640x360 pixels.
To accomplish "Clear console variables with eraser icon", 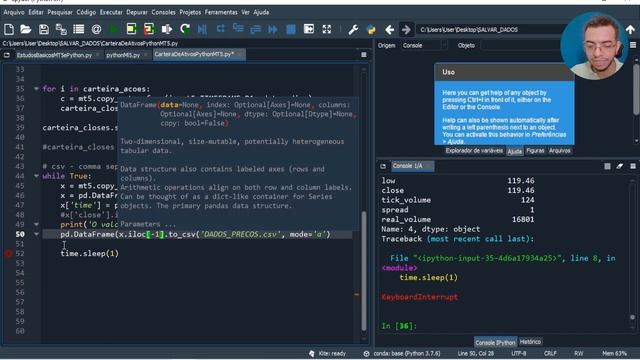I will pyautogui.click(x=620, y=166).
